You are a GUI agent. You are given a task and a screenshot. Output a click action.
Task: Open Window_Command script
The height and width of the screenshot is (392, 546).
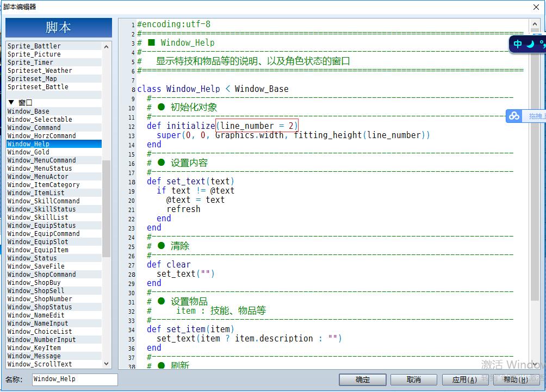[54, 128]
